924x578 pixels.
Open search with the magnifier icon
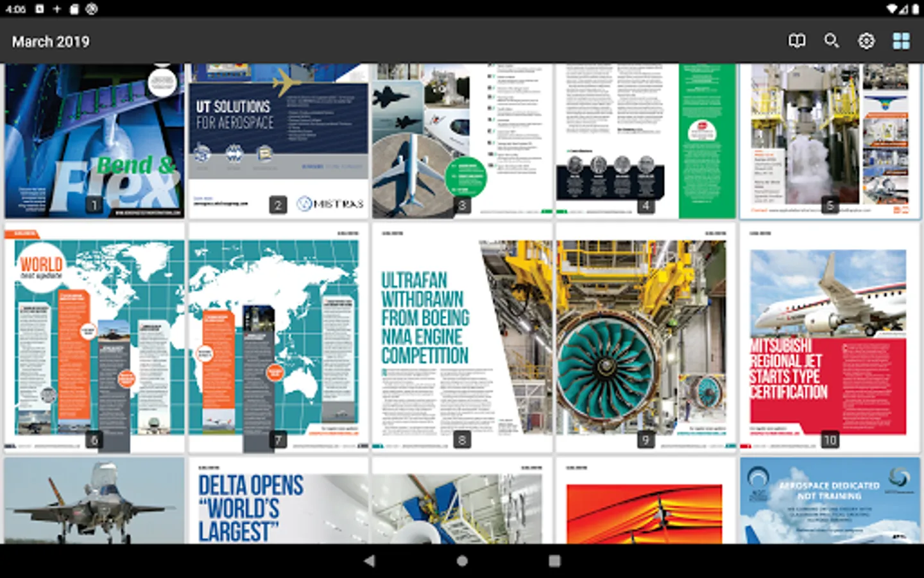tap(832, 41)
